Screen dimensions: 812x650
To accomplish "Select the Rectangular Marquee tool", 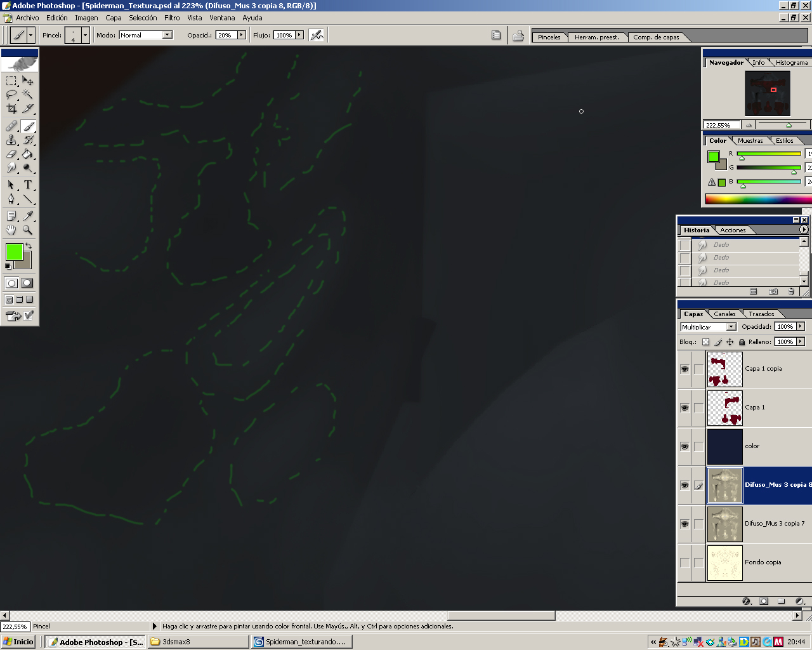I will [x=11, y=81].
